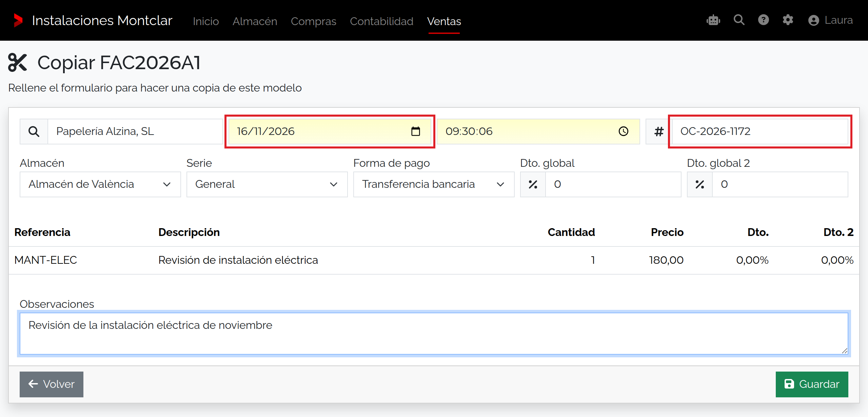Select the Ventas menu
This screenshot has width=868, height=417.
(x=444, y=21)
